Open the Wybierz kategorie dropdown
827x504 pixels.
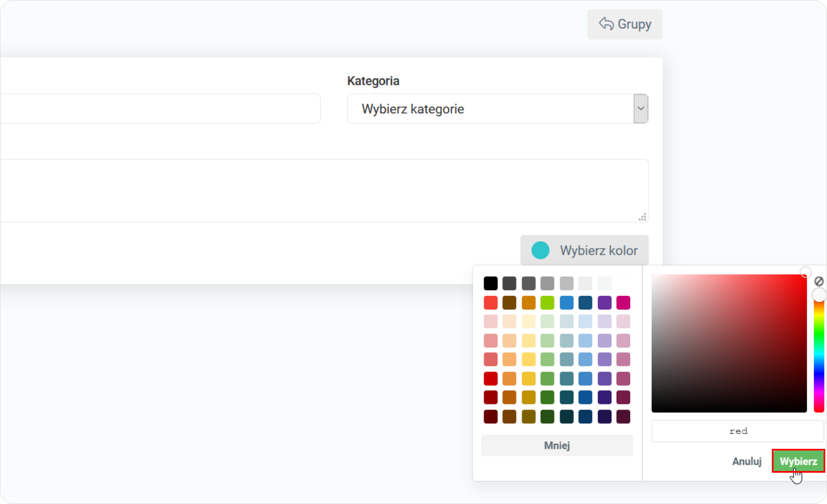pyautogui.click(x=498, y=109)
